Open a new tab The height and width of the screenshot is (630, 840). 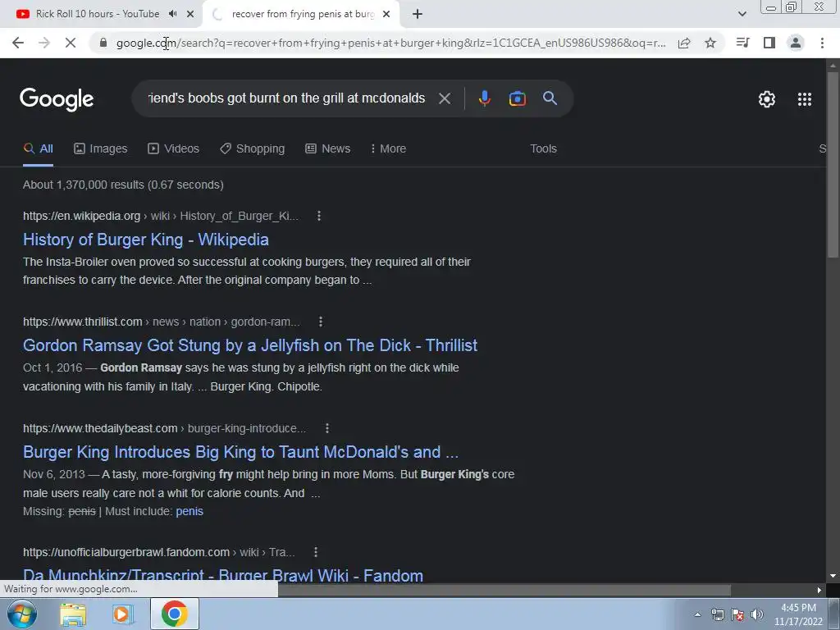418,14
